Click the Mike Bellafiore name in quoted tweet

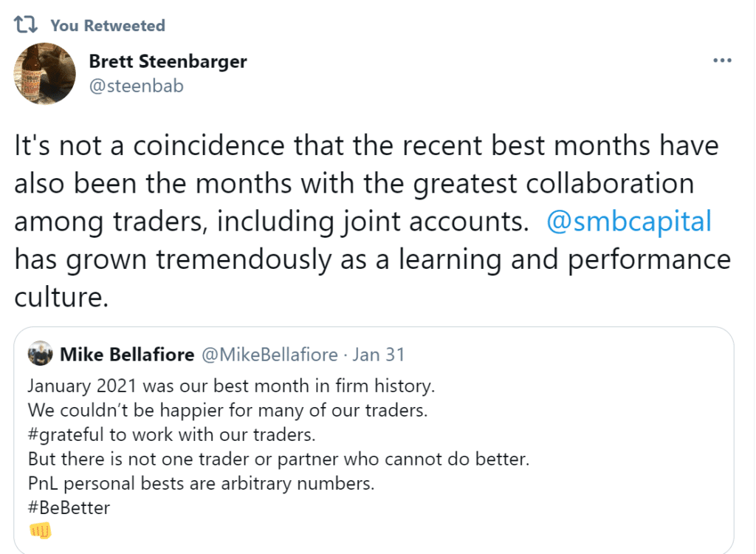pos(127,355)
